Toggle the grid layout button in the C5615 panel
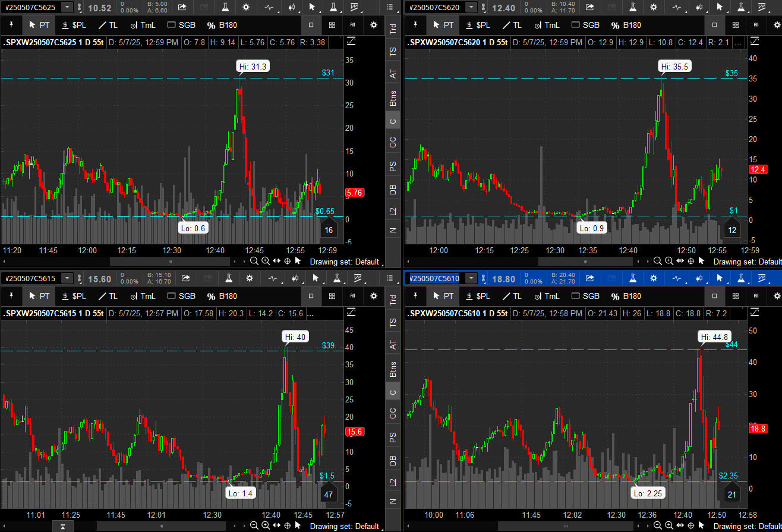Image resolution: width=782 pixels, height=532 pixels. click(332, 296)
